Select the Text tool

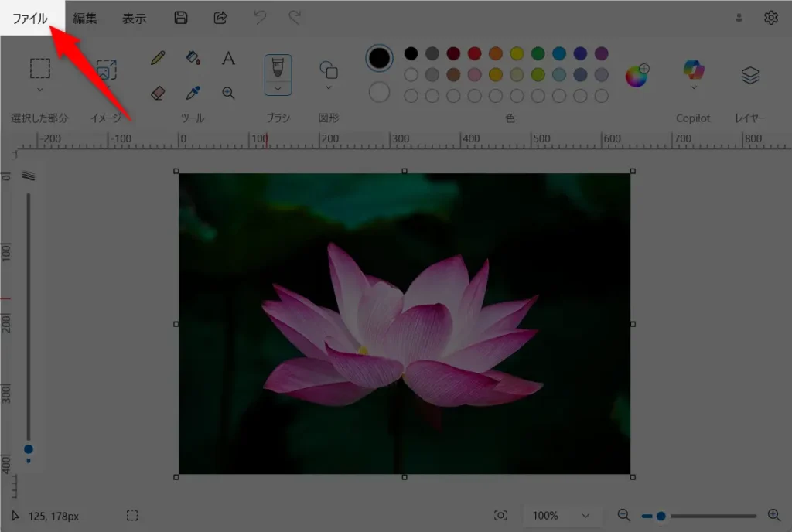point(228,57)
